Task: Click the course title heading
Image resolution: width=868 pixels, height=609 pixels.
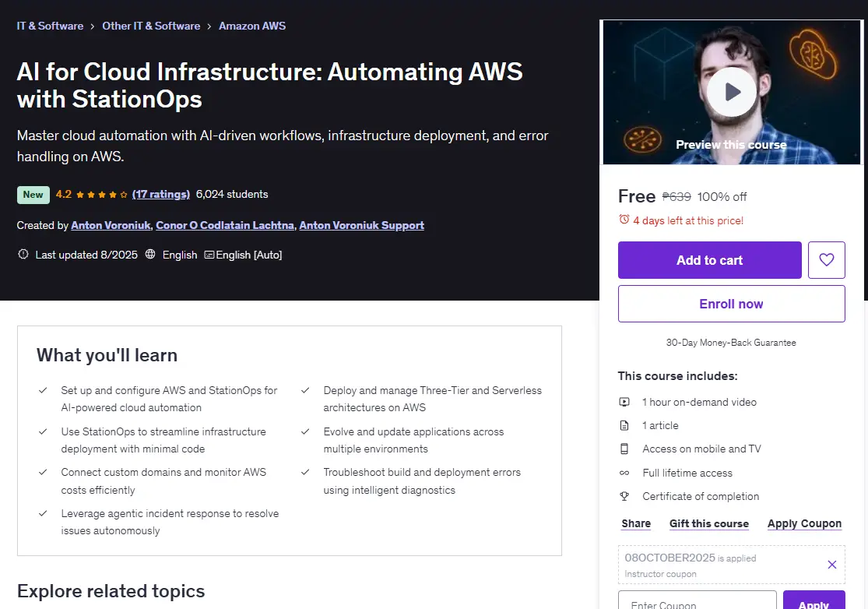Action: 269,85
